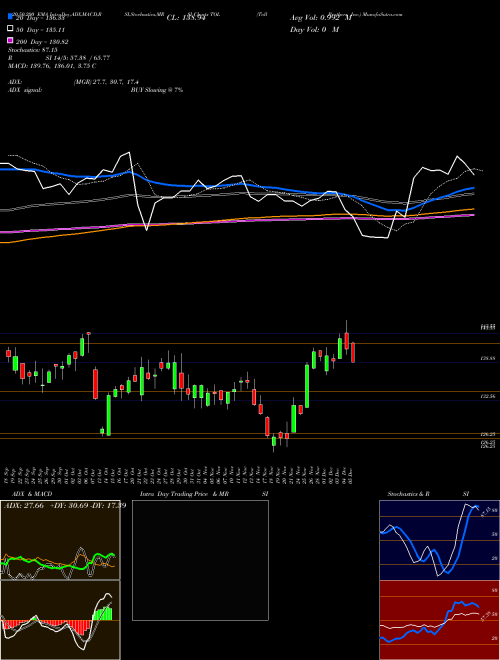Click the BUY Slowing ADX signal text
The height and width of the screenshot is (660, 500).
tap(157, 90)
